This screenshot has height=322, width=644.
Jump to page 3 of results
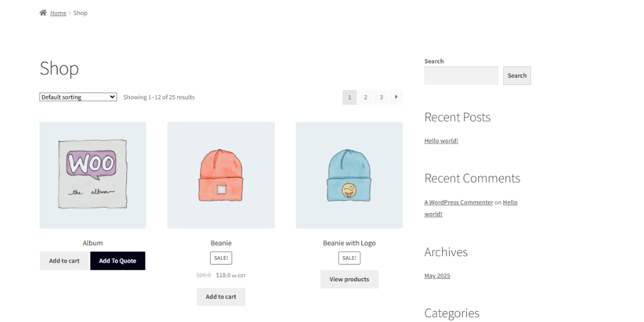[381, 97]
